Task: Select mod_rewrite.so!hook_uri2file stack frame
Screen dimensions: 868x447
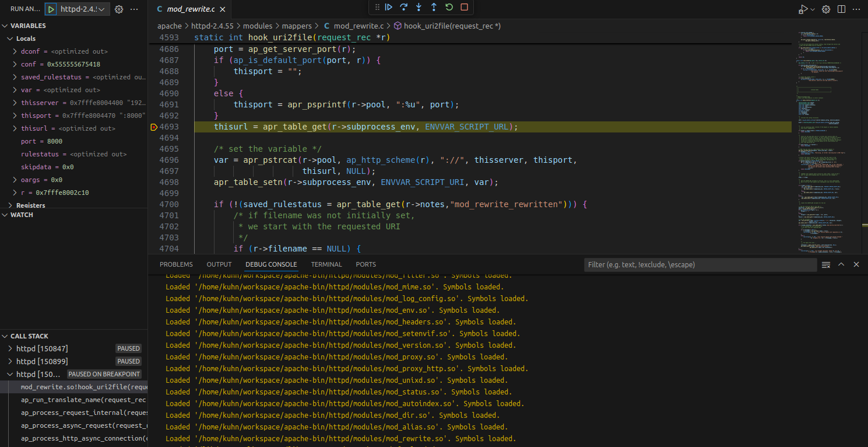Action: click(x=74, y=387)
